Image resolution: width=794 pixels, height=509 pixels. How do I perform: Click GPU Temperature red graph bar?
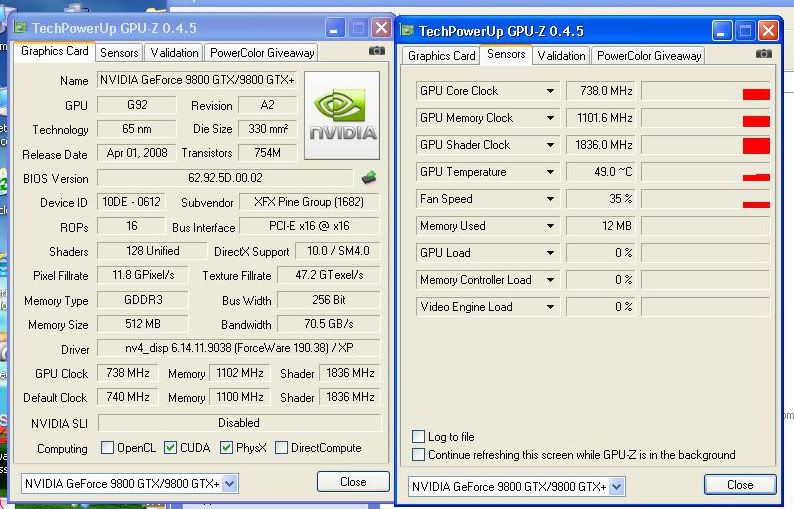[x=756, y=177]
